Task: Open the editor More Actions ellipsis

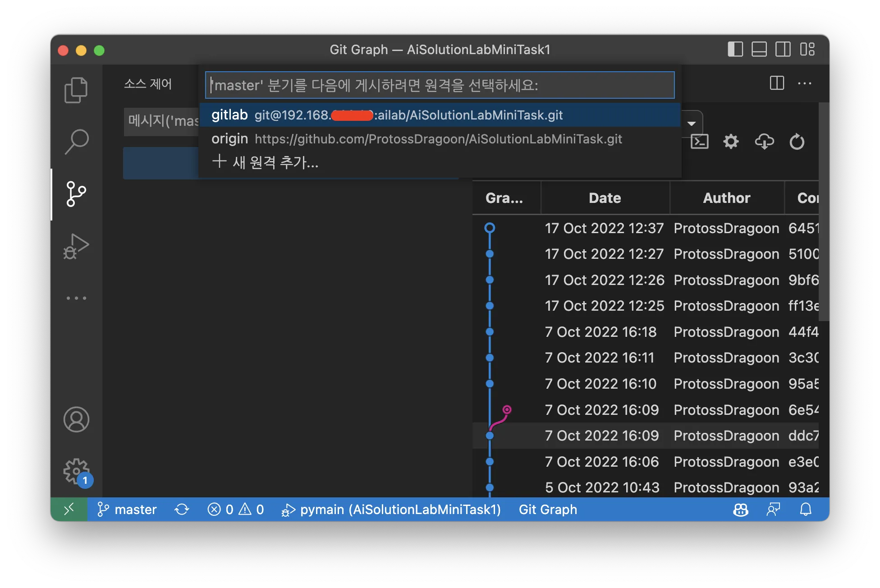Action: click(805, 83)
